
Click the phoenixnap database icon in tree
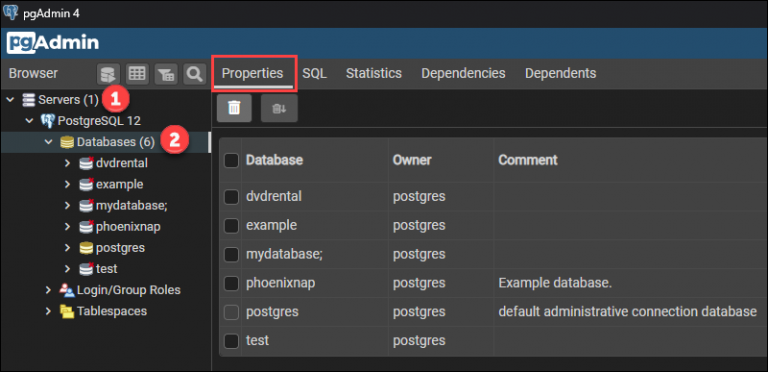pos(86,227)
